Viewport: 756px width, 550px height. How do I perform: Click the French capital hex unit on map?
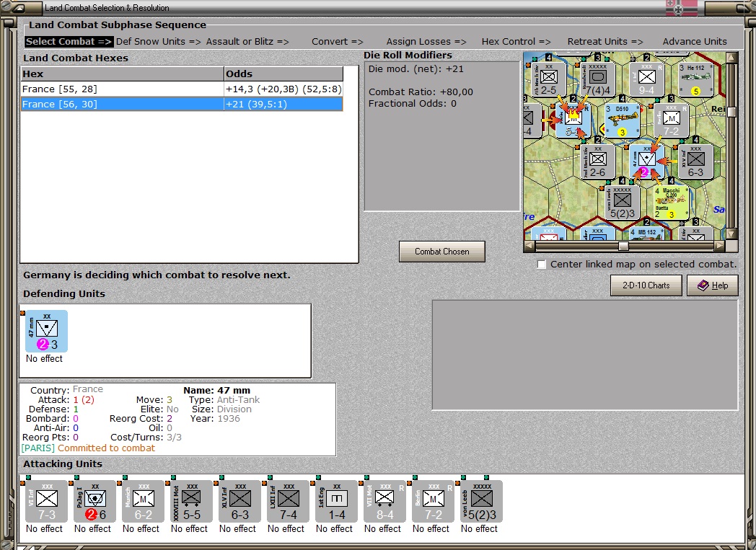point(573,121)
